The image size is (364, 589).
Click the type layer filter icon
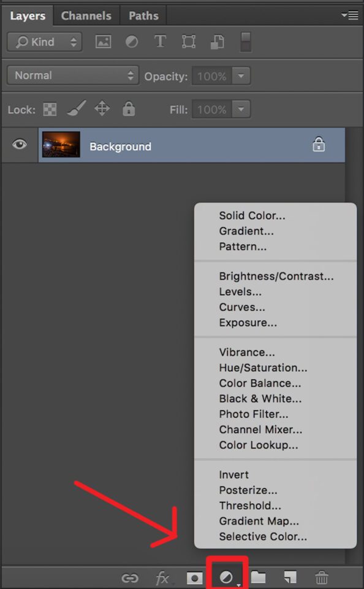160,41
